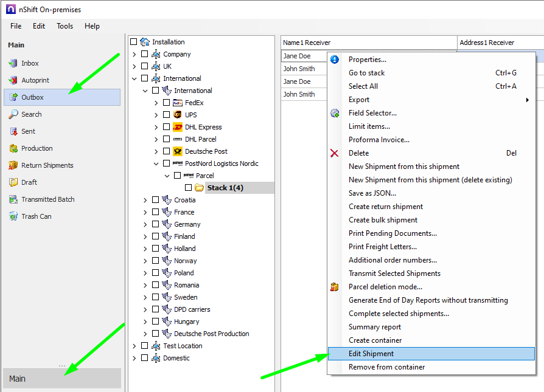This screenshot has height=392, width=544.
Task: Tick the FedEx checkbox
Action: [x=167, y=103]
